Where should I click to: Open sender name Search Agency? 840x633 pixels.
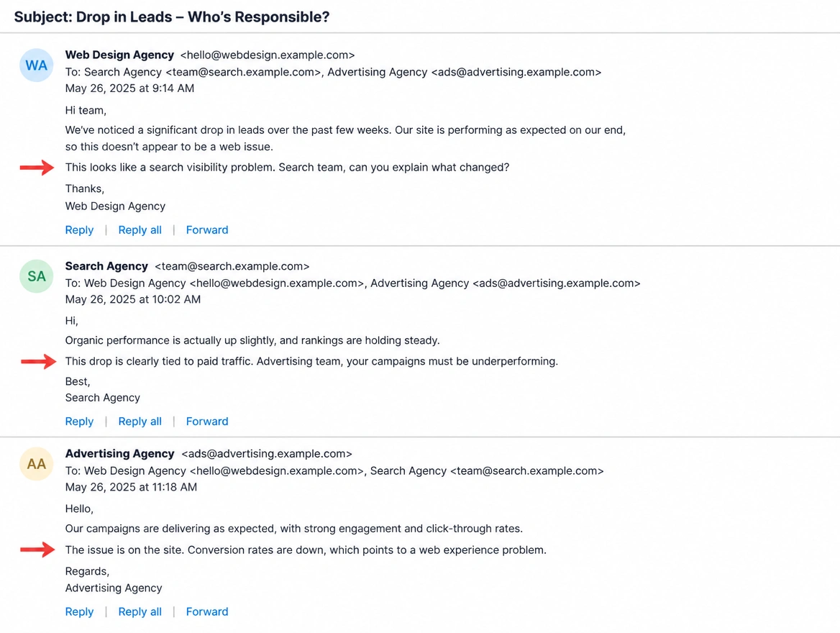[x=106, y=266]
